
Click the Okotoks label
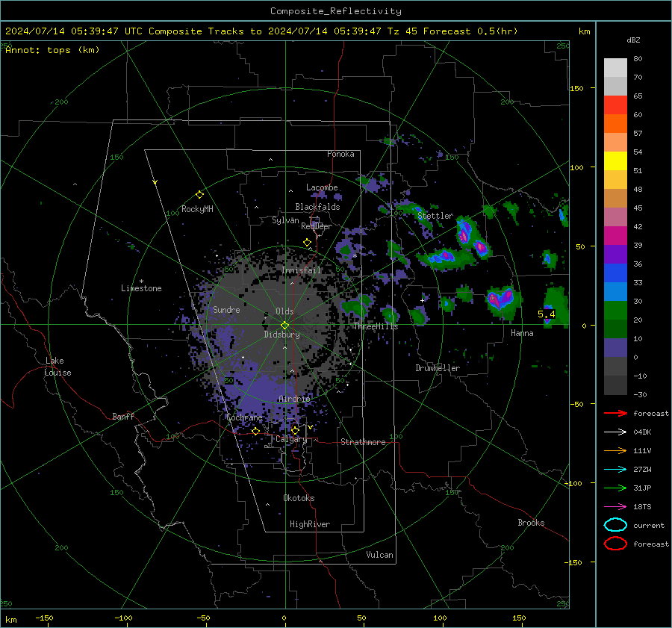pyautogui.click(x=299, y=498)
